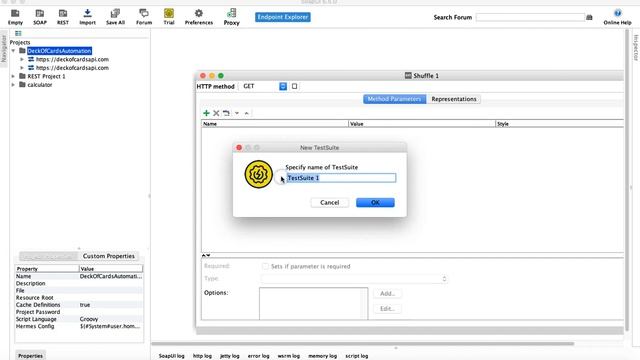Screen dimensions: 640x360
Task: Move parameter down arrow
Action: coord(237,113)
